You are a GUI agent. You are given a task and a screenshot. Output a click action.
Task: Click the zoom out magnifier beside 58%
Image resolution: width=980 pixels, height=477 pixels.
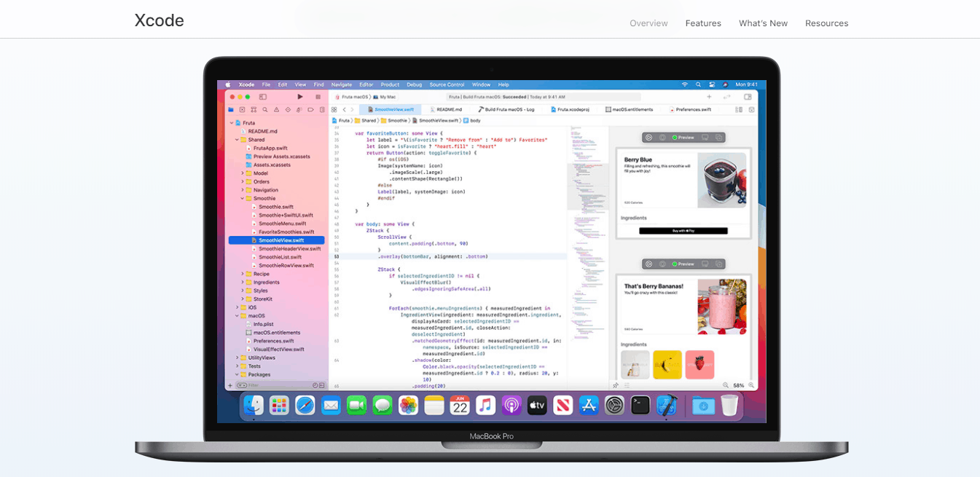coord(726,385)
